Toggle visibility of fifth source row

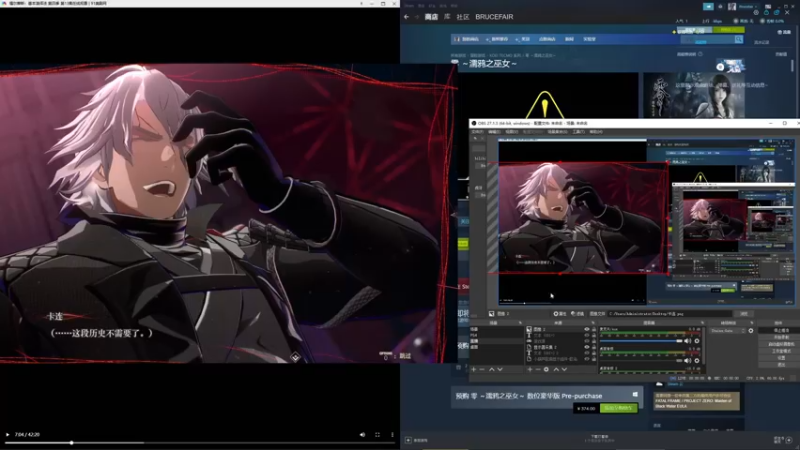587,353
